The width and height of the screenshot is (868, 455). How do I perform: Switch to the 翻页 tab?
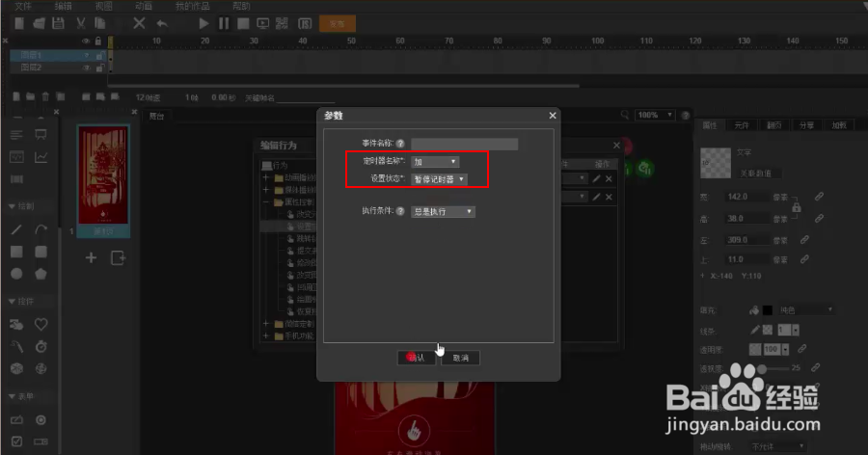pos(773,125)
